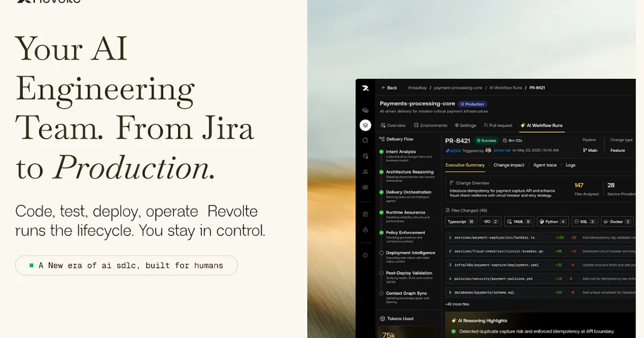
Task: Select the highlighted layers icon in sidebar
Action: 365,125
